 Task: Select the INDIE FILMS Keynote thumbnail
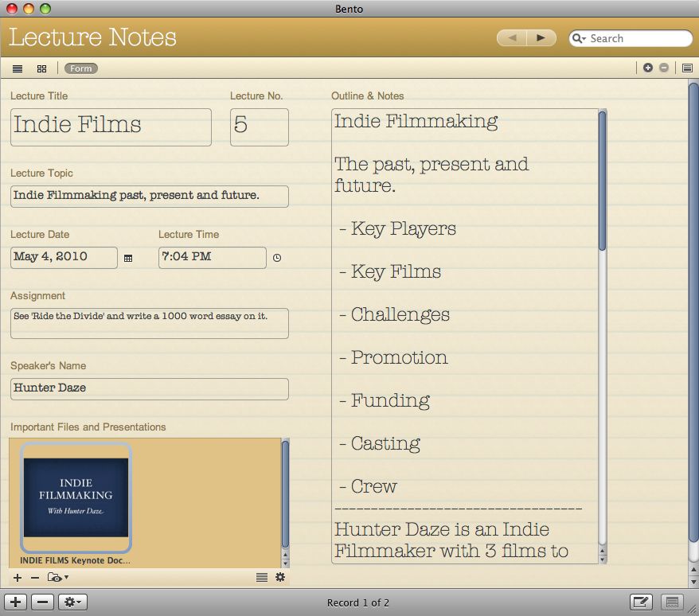(76, 497)
